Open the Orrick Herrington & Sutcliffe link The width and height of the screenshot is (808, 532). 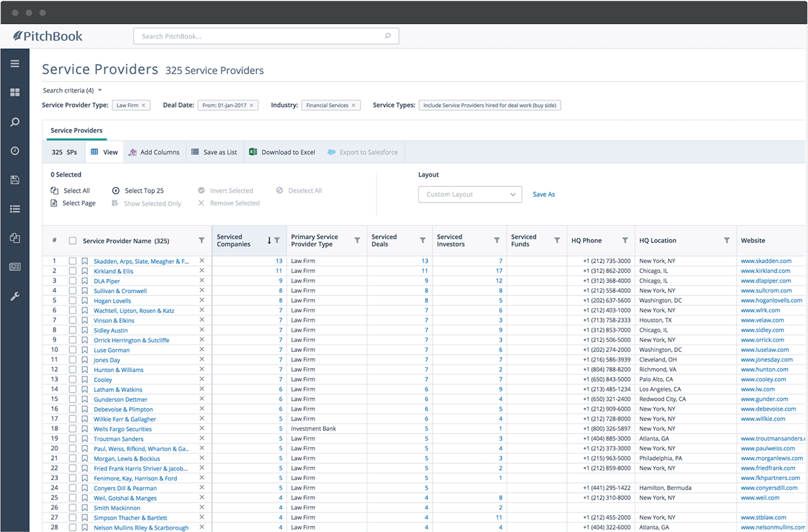(131, 340)
